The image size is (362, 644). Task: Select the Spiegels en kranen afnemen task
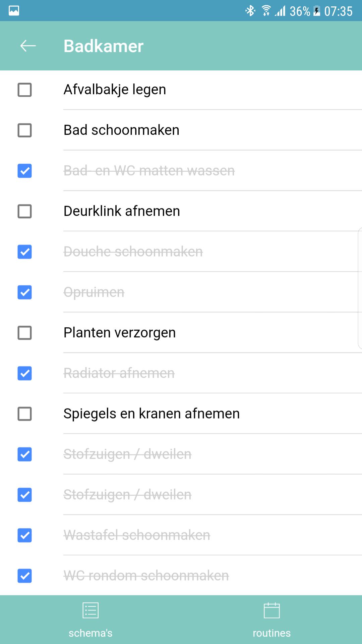point(152,414)
